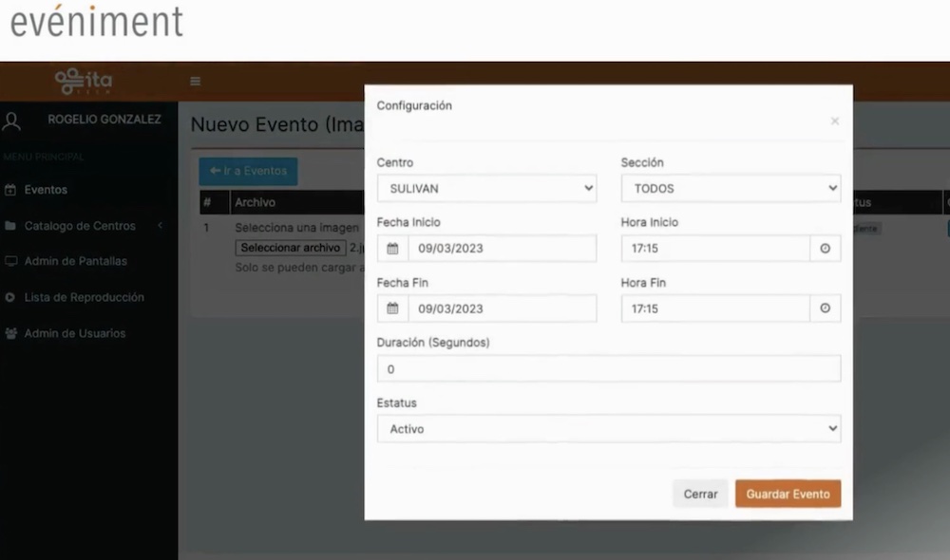Open the Sección dropdown showing TODOS
The height and width of the screenshot is (560, 950).
click(x=731, y=189)
